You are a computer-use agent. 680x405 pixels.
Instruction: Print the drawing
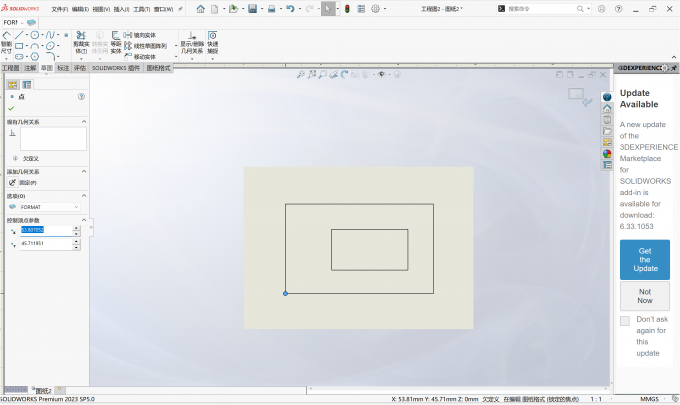point(271,9)
